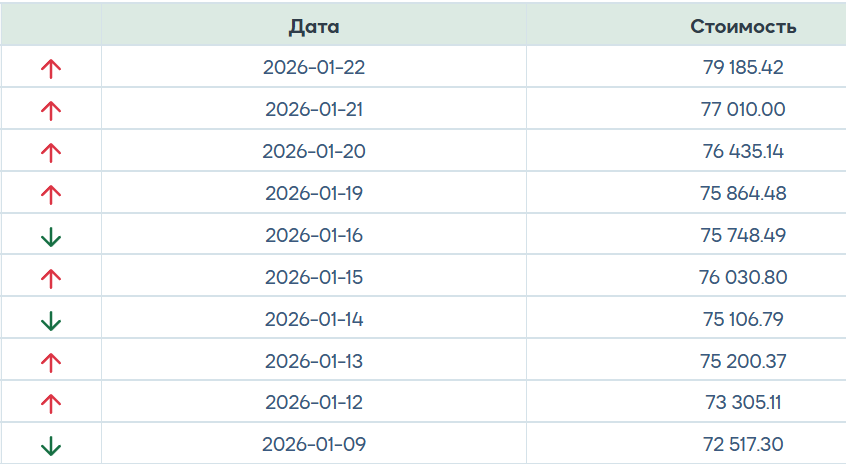Click the red up arrow for 2026-01-15
This screenshot has width=846, height=464.
click(51, 278)
